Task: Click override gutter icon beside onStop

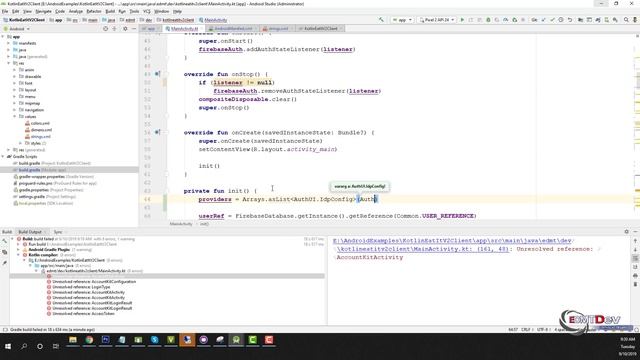Action: (157, 74)
